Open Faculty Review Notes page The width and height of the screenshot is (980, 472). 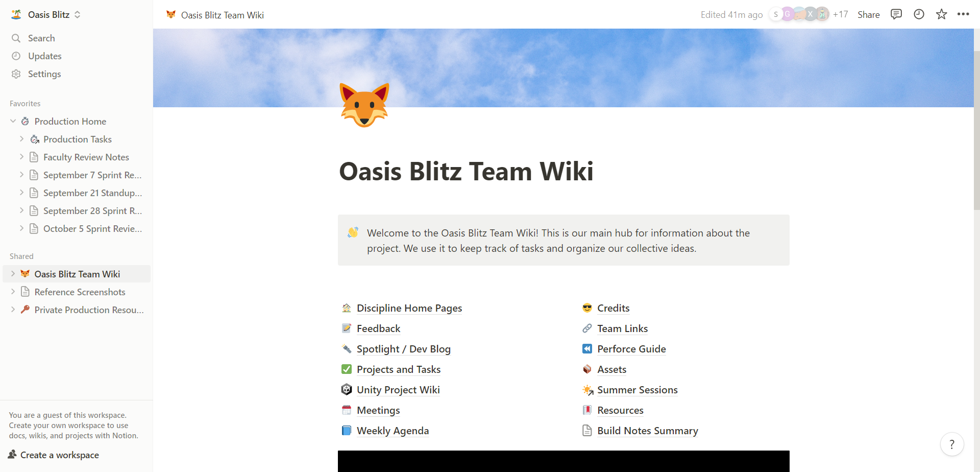(86, 157)
